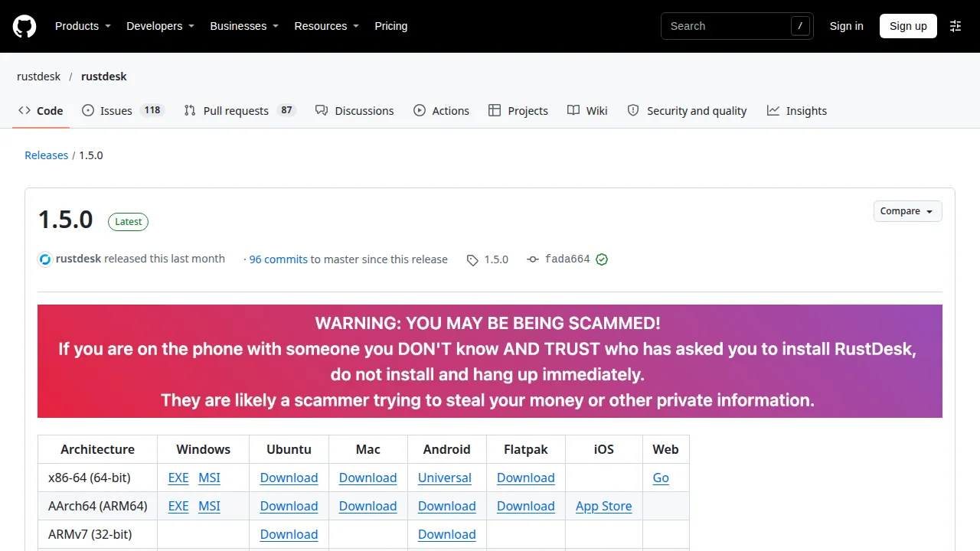Focus the Search input field

pyautogui.click(x=737, y=26)
